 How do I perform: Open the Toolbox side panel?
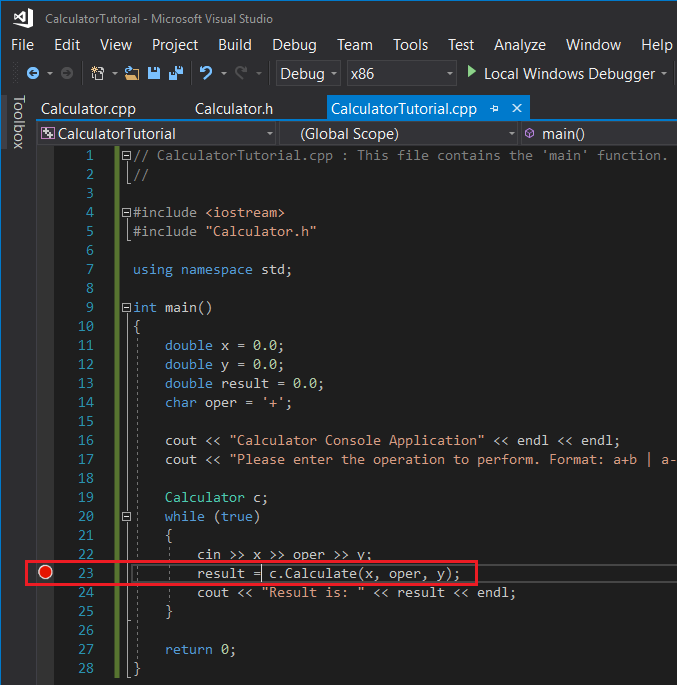pos(17,122)
